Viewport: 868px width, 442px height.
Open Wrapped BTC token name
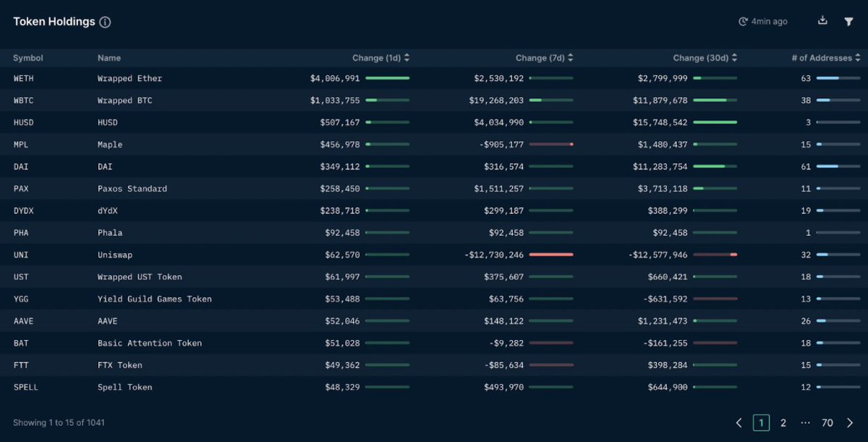coord(125,101)
